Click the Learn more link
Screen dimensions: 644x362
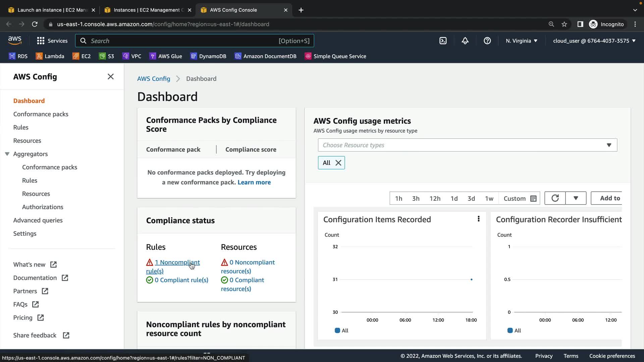(x=254, y=182)
